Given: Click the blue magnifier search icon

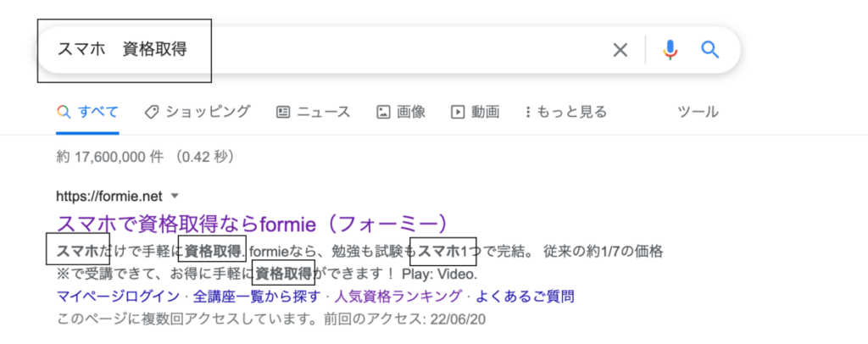Looking at the screenshot, I should coord(710,51).
